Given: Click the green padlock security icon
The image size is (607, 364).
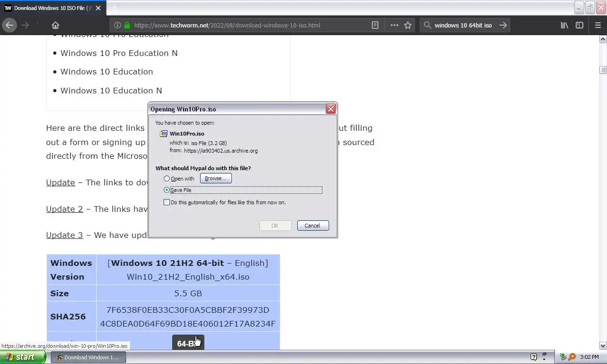Looking at the screenshot, I should tap(127, 25).
